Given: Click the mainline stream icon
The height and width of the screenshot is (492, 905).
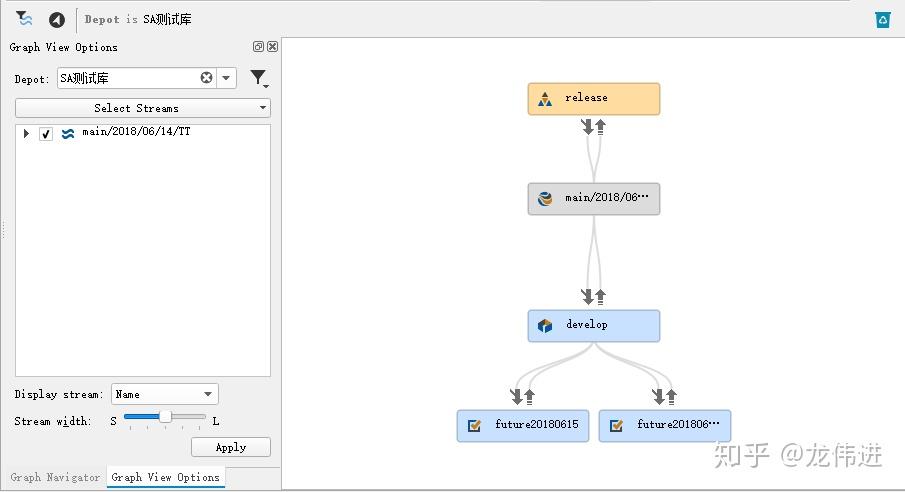Looking at the screenshot, I should [545, 199].
